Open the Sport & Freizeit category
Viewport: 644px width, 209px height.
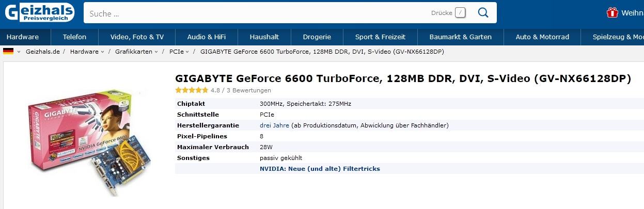[x=380, y=37]
